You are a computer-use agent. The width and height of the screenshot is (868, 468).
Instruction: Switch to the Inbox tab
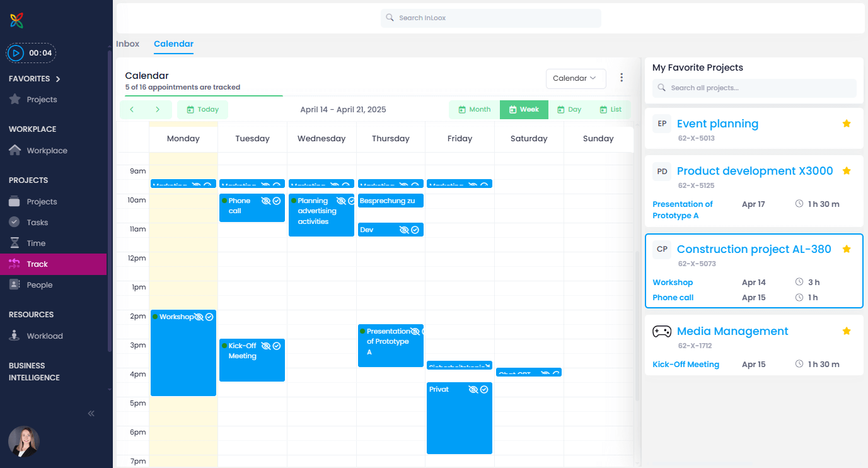click(127, 44)
